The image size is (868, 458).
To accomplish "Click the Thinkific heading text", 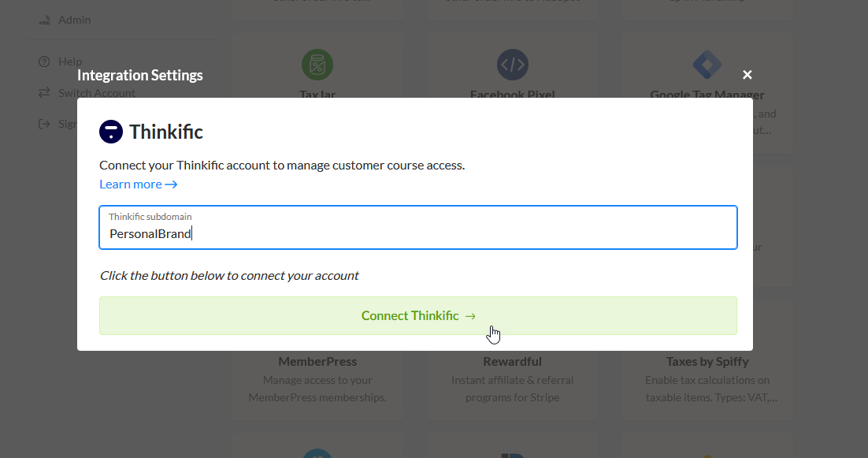I will (166, 132).
